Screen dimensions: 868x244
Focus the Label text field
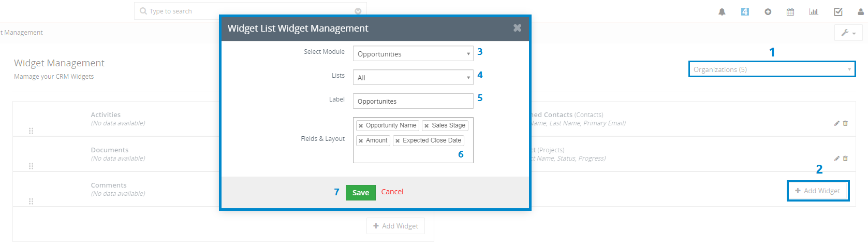pyautogui.click(x=413, y=101)
